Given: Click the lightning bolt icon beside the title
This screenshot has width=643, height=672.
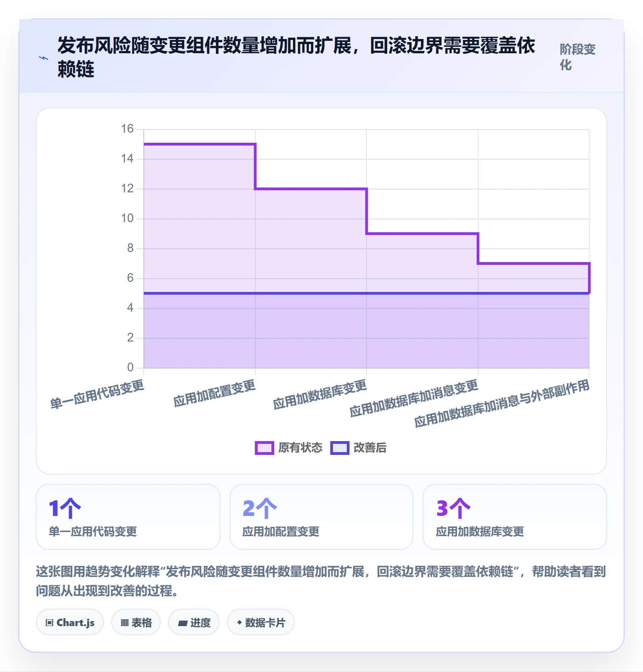Looking at the screenshot, I should tap(43, 58).
